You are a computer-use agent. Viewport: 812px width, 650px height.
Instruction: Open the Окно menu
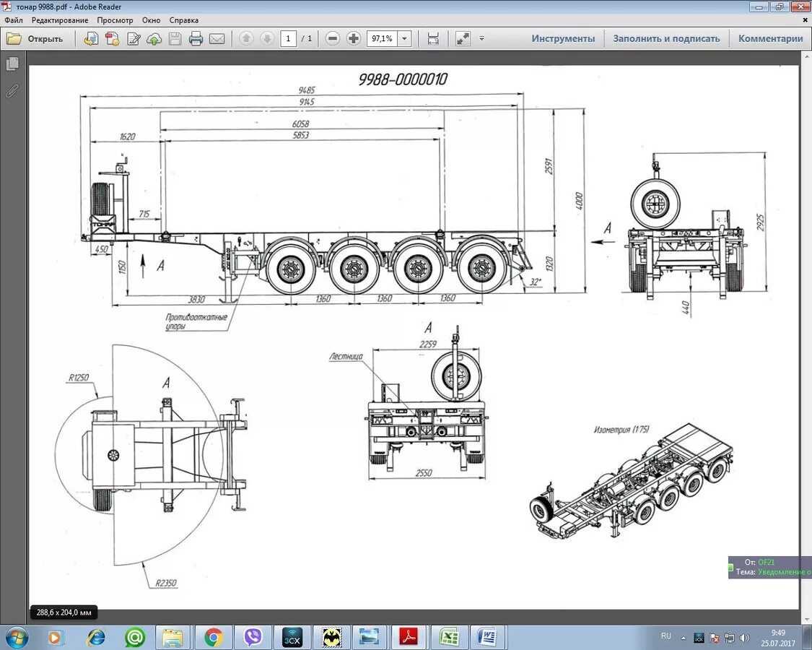coord(152,20)
